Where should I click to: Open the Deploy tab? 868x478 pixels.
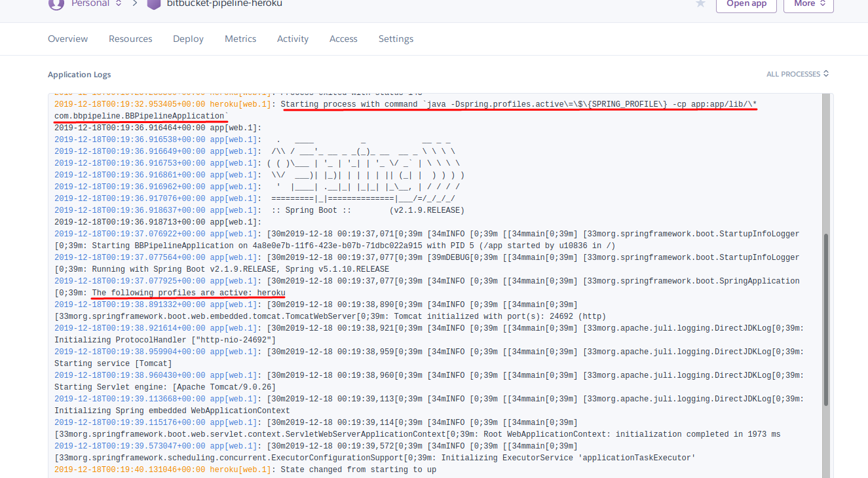point(188,39)
